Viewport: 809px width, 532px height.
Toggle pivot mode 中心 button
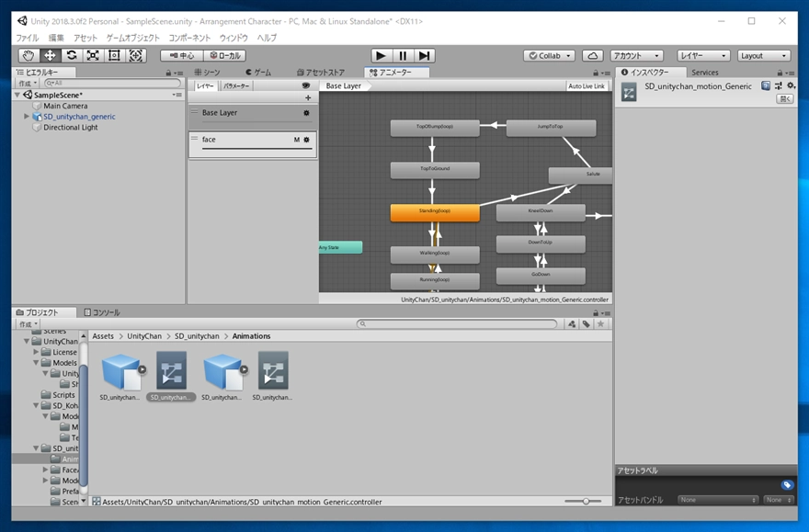click(182, 56)
